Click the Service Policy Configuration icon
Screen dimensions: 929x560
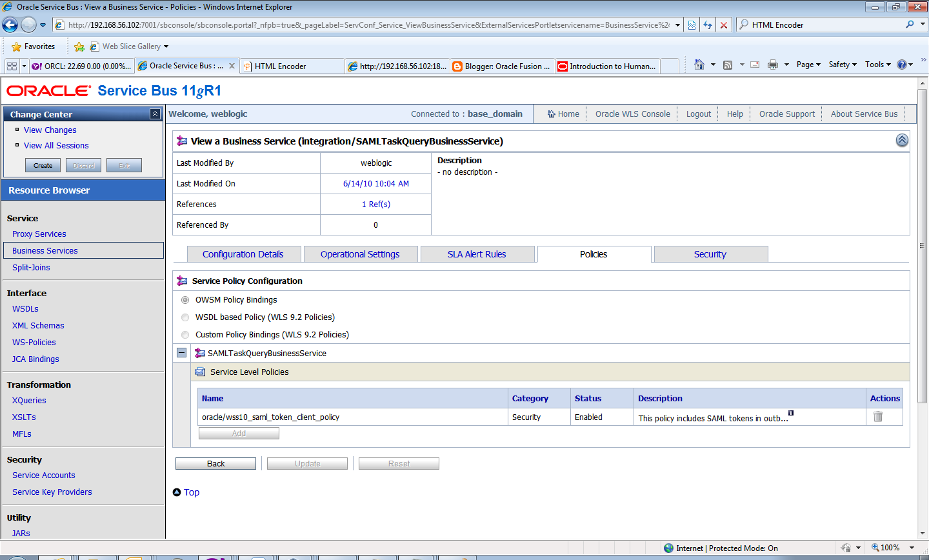click(182, 281)
